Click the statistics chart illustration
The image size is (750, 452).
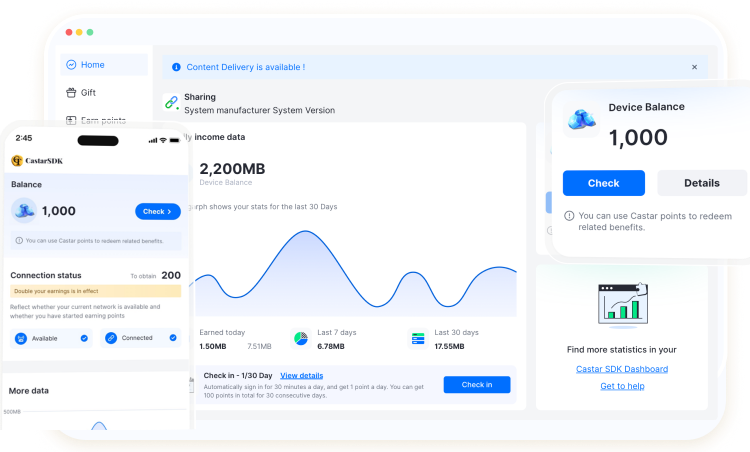pyautogui.click(x=623, y=305)
